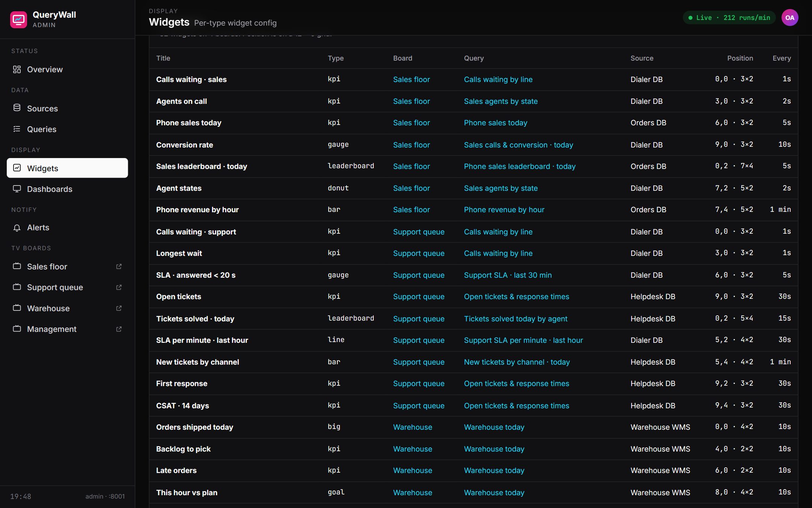Click the Type column header
812x508 pixels.
[x=335, y=58]
